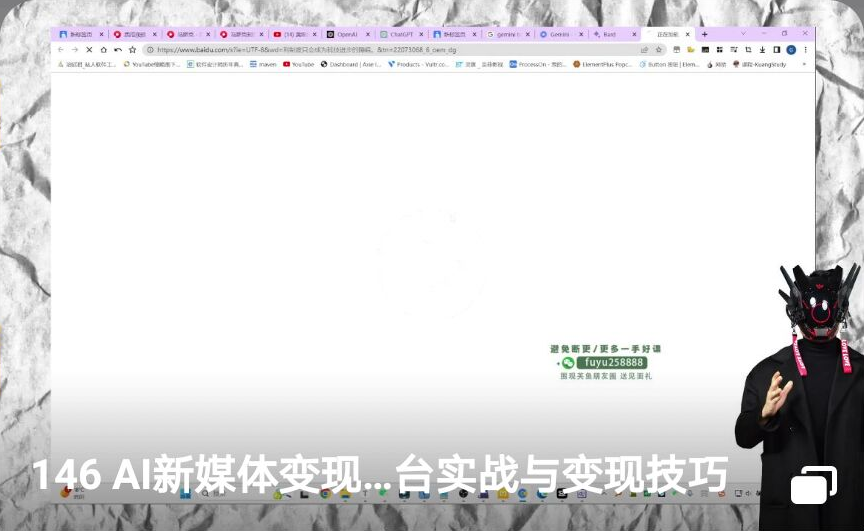Switch to the OpenAI tab
The image size is (864, 531).
coord(346,34)
